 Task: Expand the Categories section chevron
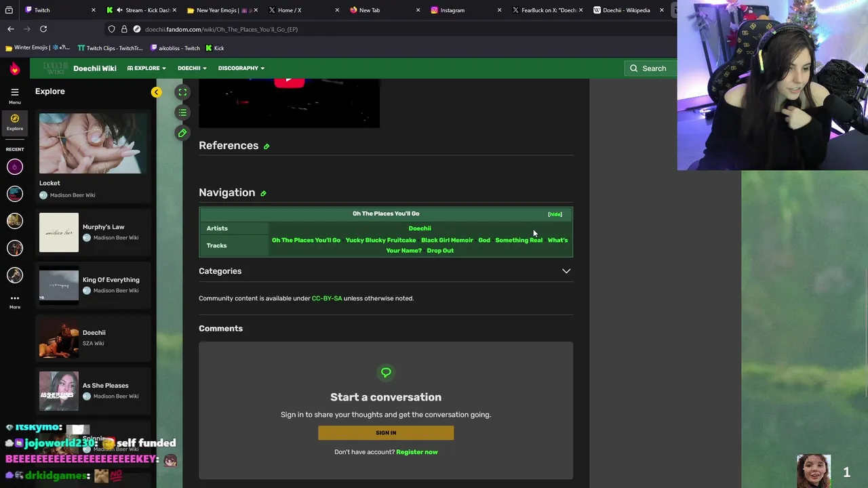coord(566,271)
